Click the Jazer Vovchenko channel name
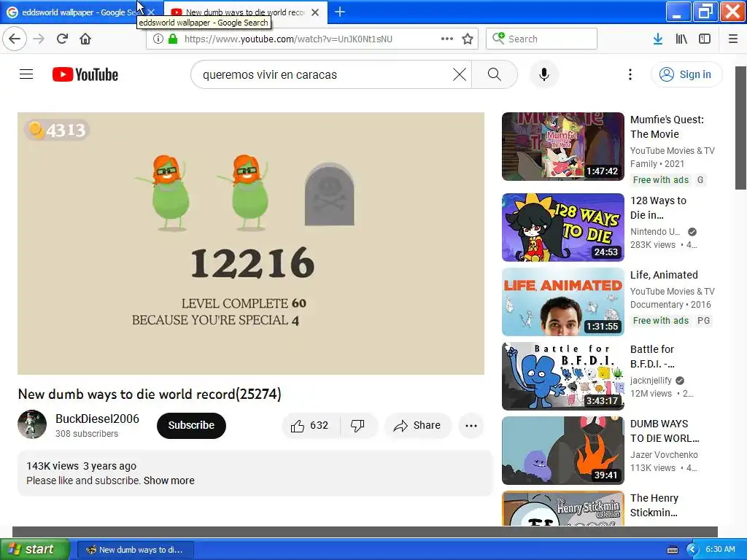Image resolution: width=747 pixels, height=560 pixels. click(664, 455)
